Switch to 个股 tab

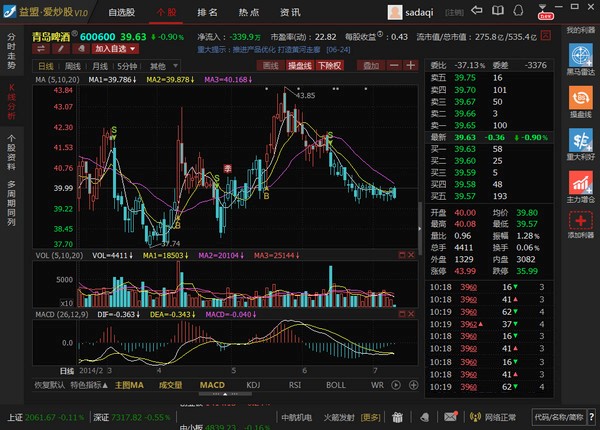(166, 13)
